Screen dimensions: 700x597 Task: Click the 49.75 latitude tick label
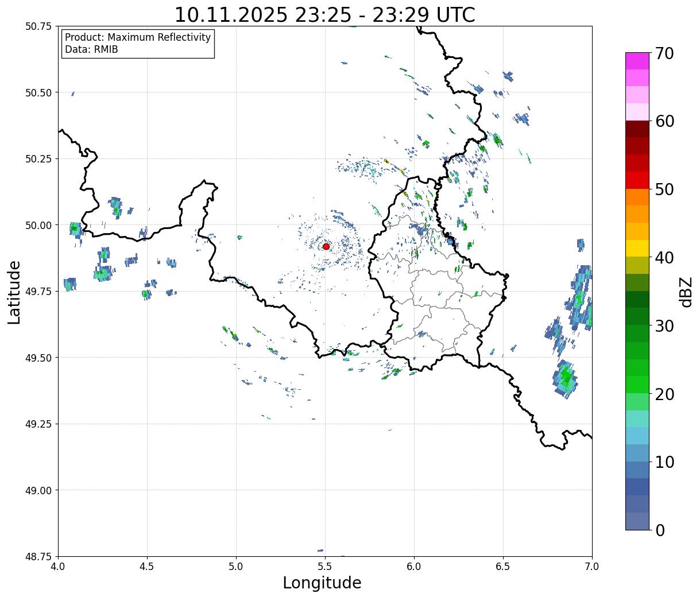point(38,292)
